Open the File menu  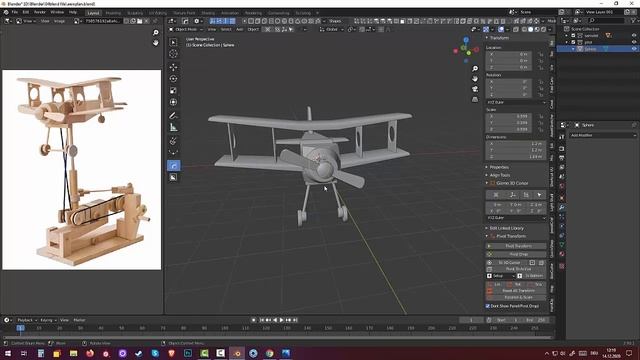(15, 12)
